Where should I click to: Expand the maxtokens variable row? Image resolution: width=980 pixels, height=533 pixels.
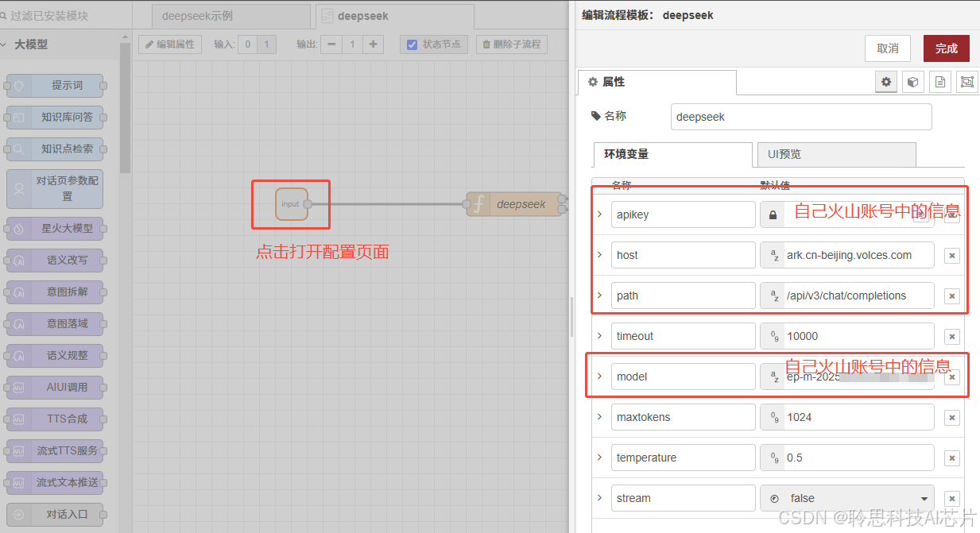[599, 417]
